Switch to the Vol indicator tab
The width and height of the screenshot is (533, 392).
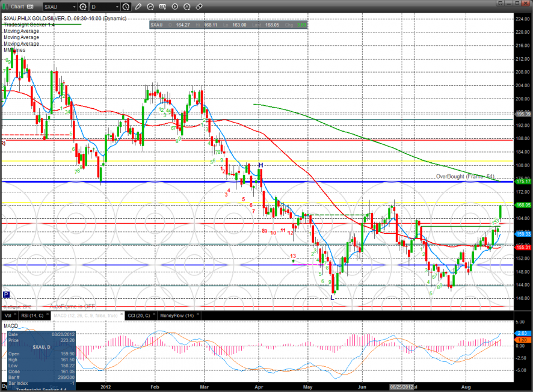[x=7, y=315]
